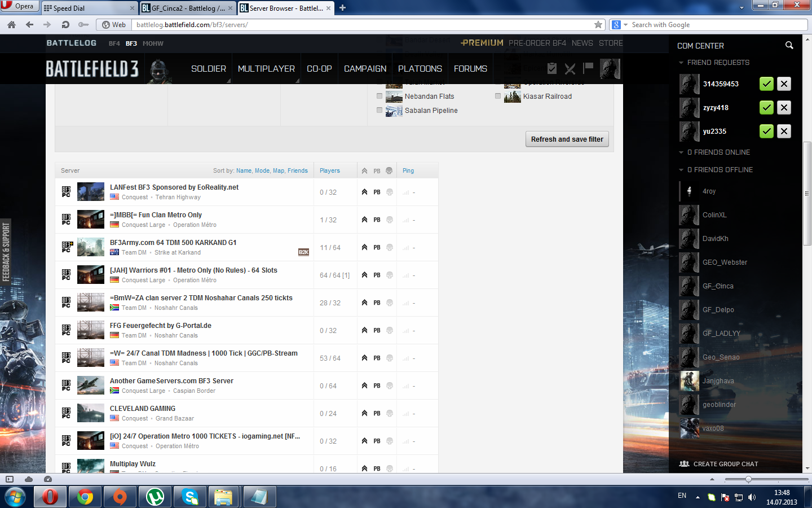Sort servers by Players column

pyautogui.click(x=330, y=170)
